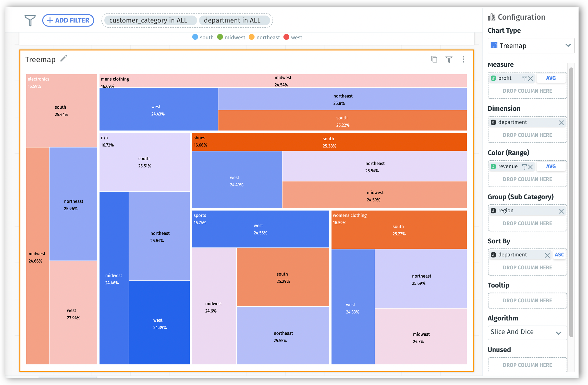This screenshot has height=385, width=588.
Task: Click the chevron arrow on Chart Type
Action: coord(568,45)
